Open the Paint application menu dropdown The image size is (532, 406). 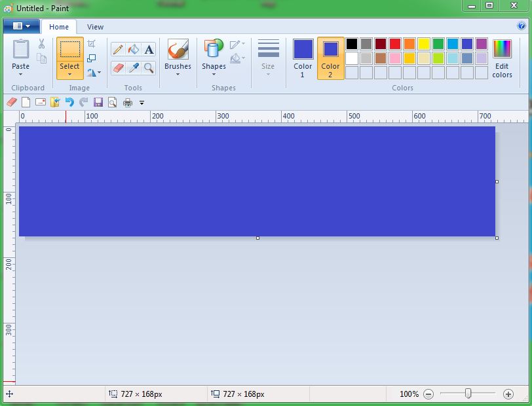[x=22, y=26]
